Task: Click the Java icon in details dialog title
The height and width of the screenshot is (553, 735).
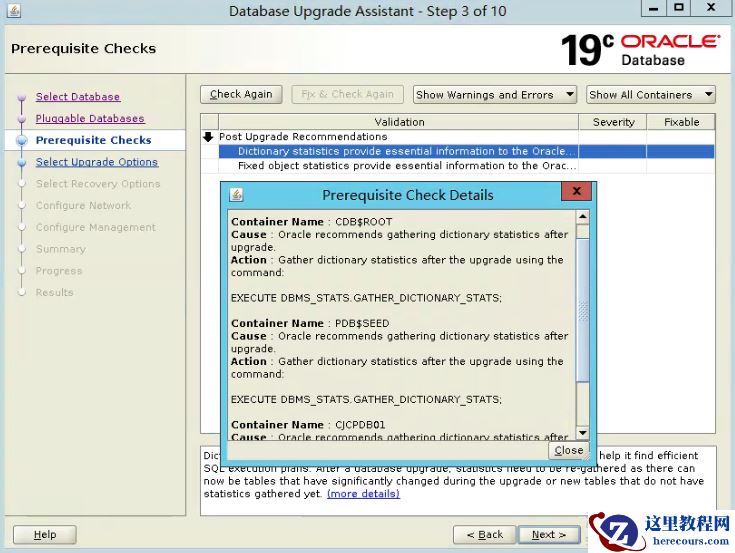Action: click(x=236, y=194)
